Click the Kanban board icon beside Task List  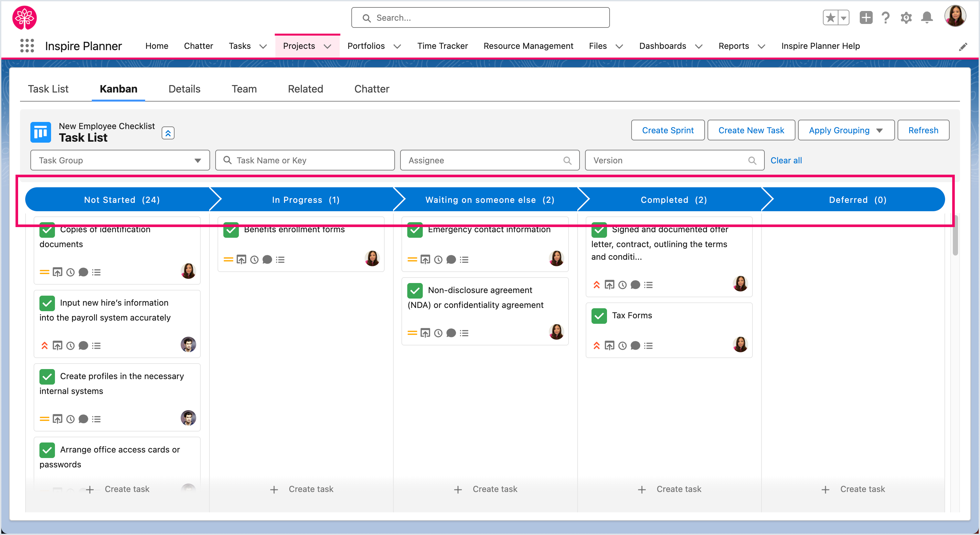[x=40, y=132]
